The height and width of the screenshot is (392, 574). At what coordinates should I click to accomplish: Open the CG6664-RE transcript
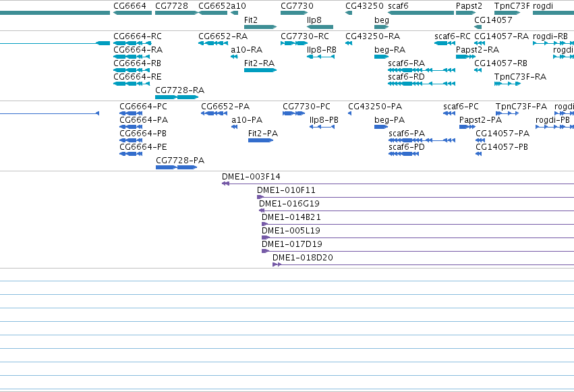[x=138, y=76]
